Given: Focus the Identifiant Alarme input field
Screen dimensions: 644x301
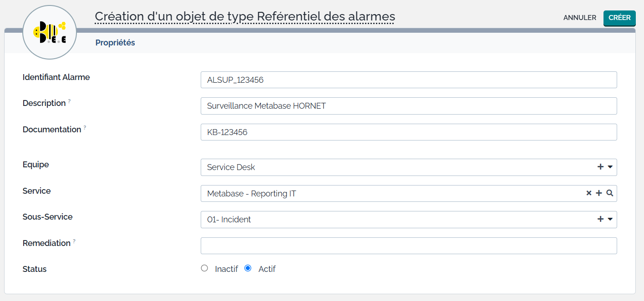Looking at the screenshot, I should tap(409, 80).
